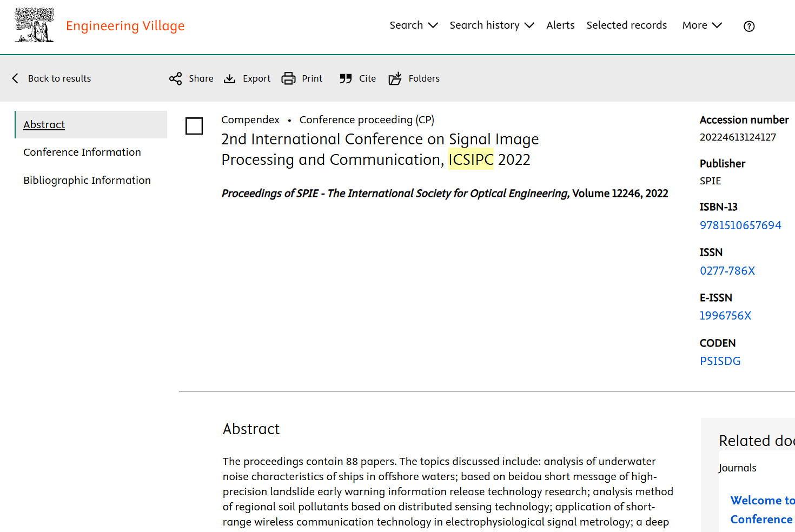
Task: Open the help question mark icon
Action: click(x=749, y=26)
